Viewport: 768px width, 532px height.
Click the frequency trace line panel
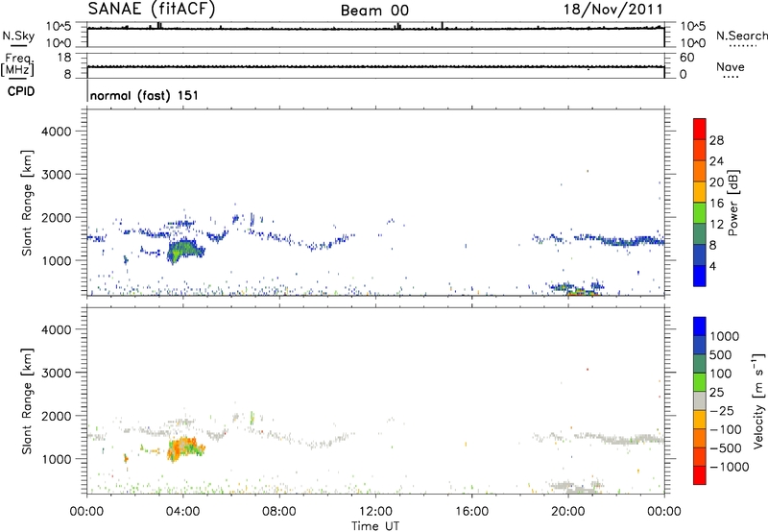[x=375, y=65]
